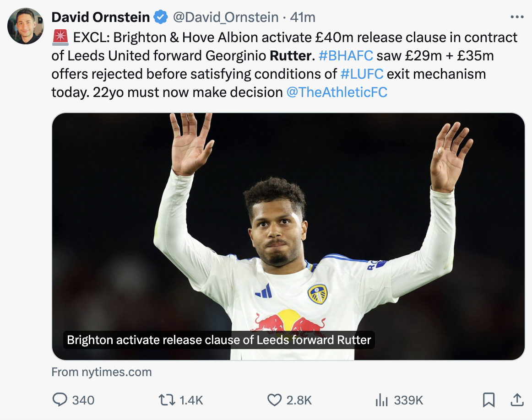Open the Rutter article preview image
The height and width of the screenshot is (420, 532).
pos(288,220)
